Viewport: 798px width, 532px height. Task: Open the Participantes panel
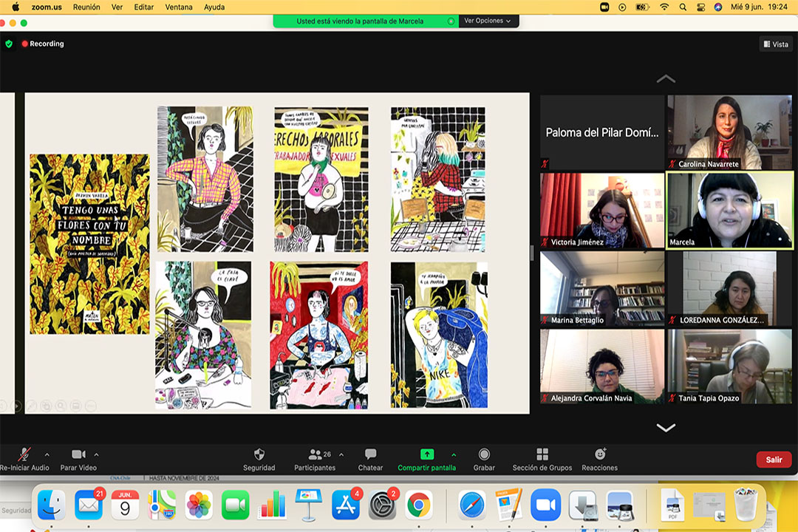(316, 455)
